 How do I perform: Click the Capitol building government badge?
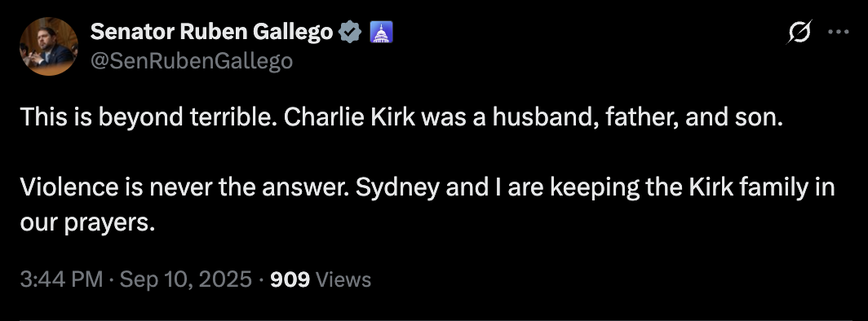pyautogui.click(x=380, y=33)
